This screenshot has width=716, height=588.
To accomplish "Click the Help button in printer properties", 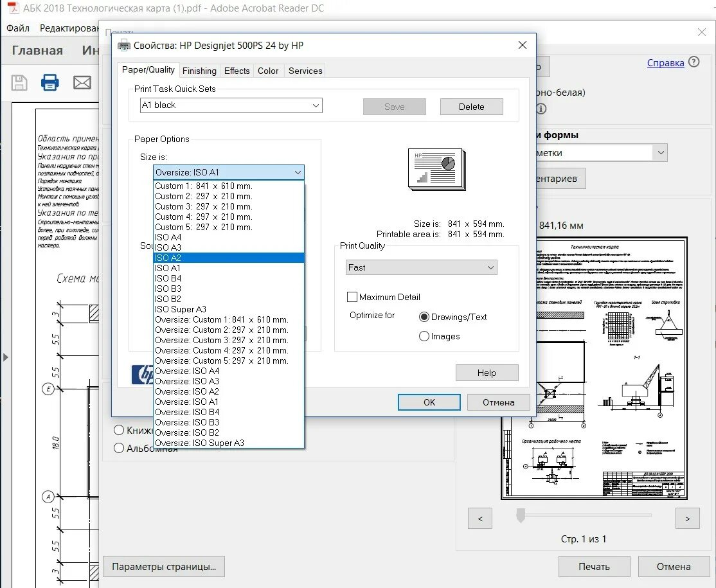I will click(487, 373).
